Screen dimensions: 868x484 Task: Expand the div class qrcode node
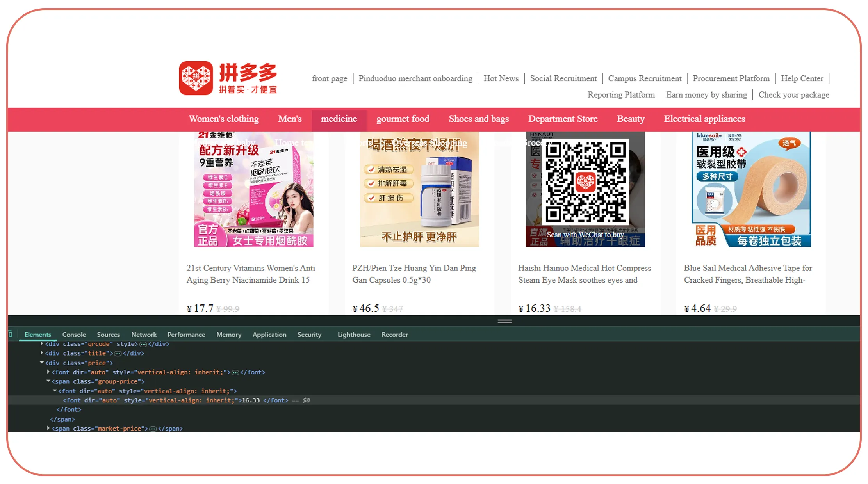[x=42, y=344]
